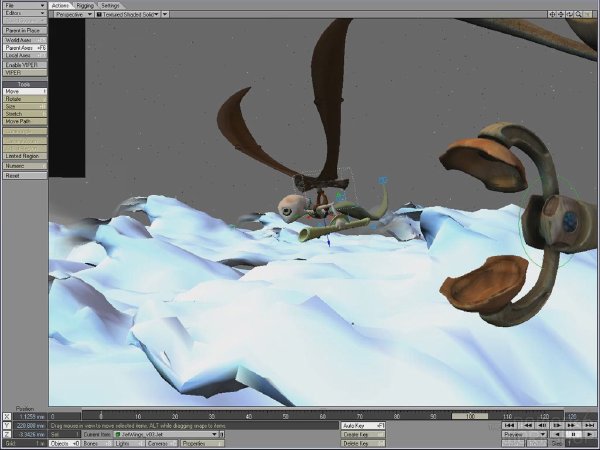Select Bones edit mode

click(x=97, y=443)
